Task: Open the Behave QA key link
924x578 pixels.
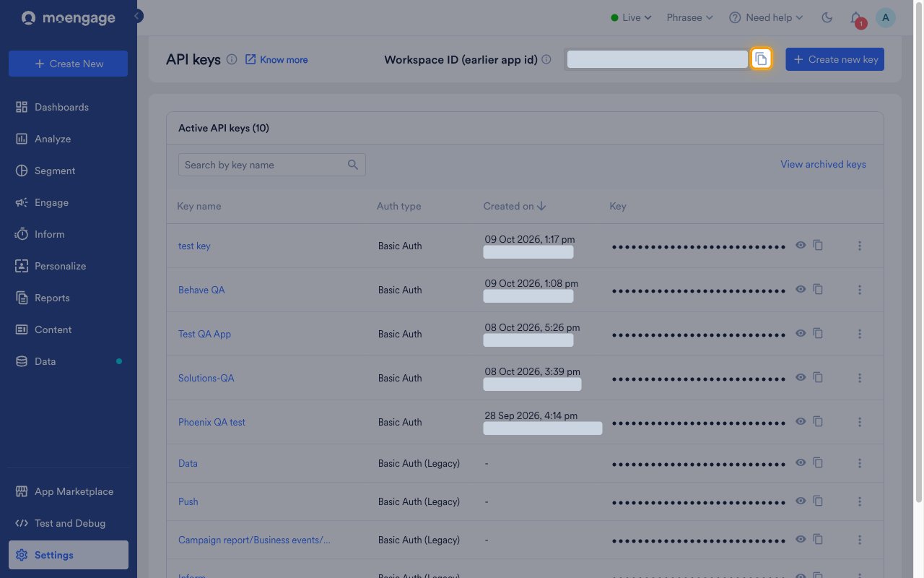Action: pos(201,290)
